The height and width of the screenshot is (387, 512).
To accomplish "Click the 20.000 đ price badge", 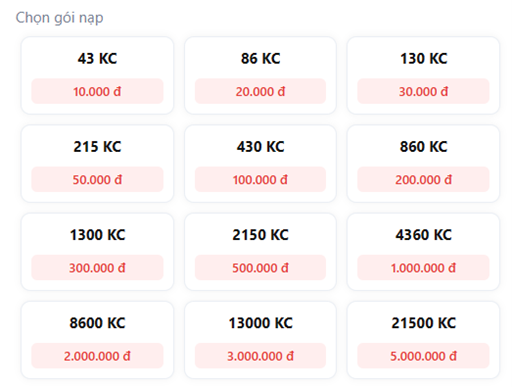I will coord(260,91).
